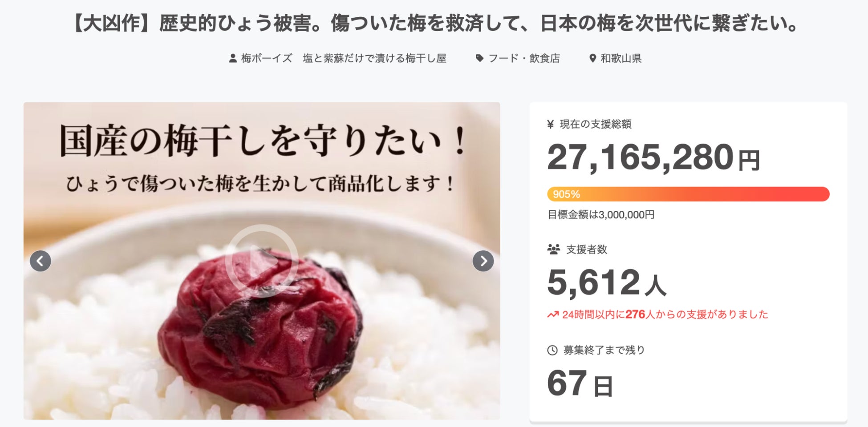Click the yen icon by 現在の支援総額
This screenshot has width=868, height=427.
[551, 124]
